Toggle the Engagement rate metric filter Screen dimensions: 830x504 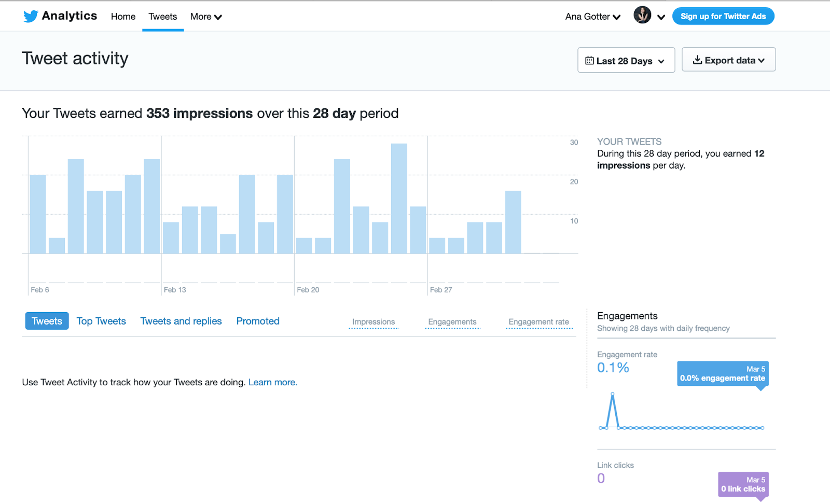click(538, 321)
